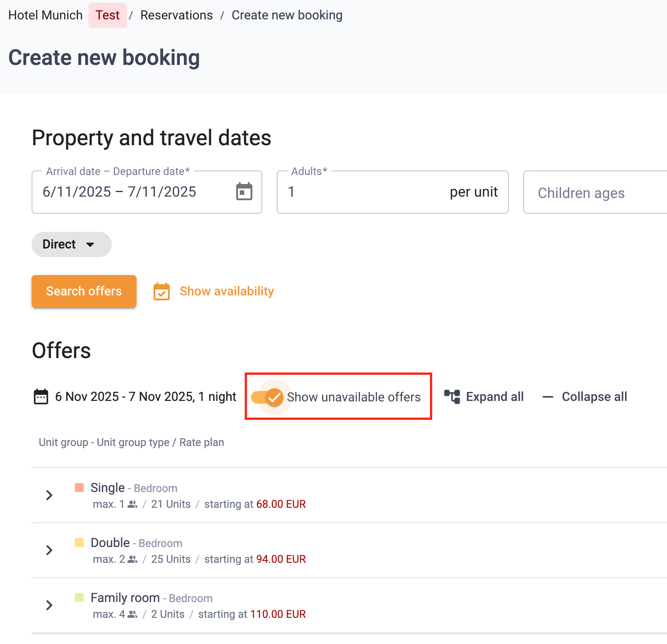This screenshot has height=644, width=667.
Task: Click the 6 Nov 2025 - 7 Nov 2025 text
Action: 146,397
